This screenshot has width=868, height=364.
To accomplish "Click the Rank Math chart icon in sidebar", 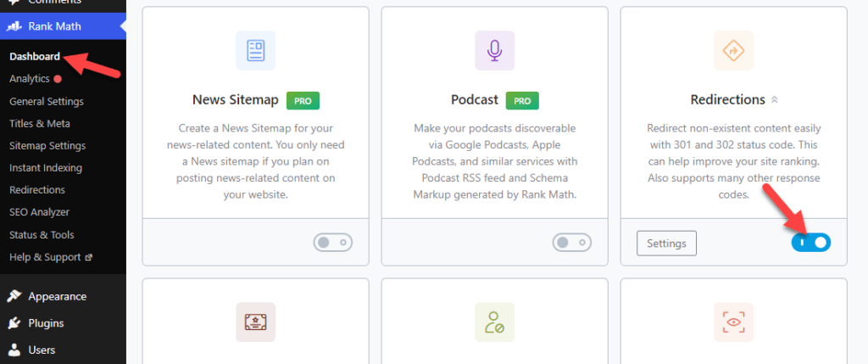I will 14,26.
